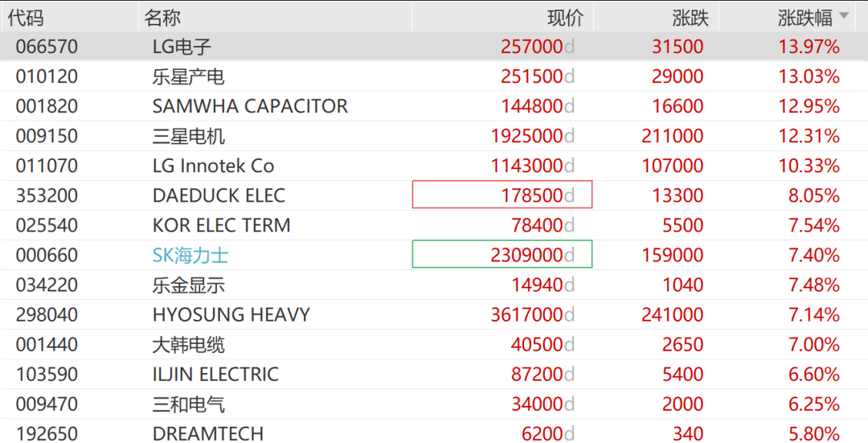
Task: Select KOR ELEC TERM stock
Action: [x=222, y=225]
